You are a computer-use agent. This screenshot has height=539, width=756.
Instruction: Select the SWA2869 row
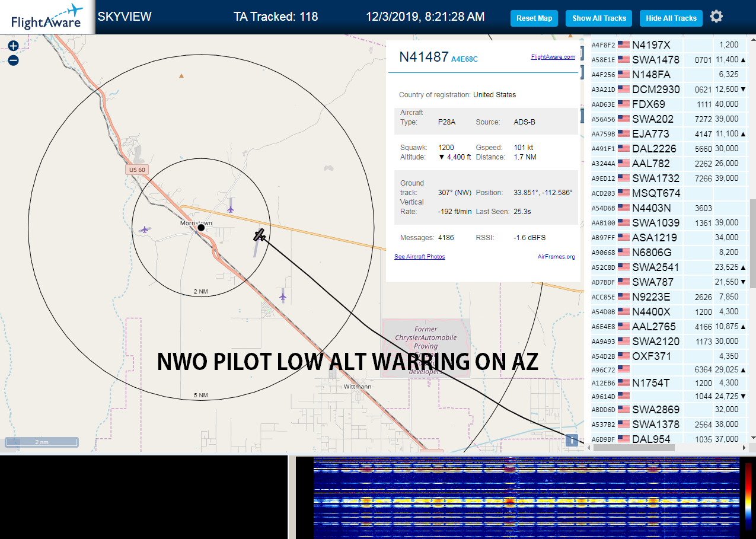tap(668, 409)
